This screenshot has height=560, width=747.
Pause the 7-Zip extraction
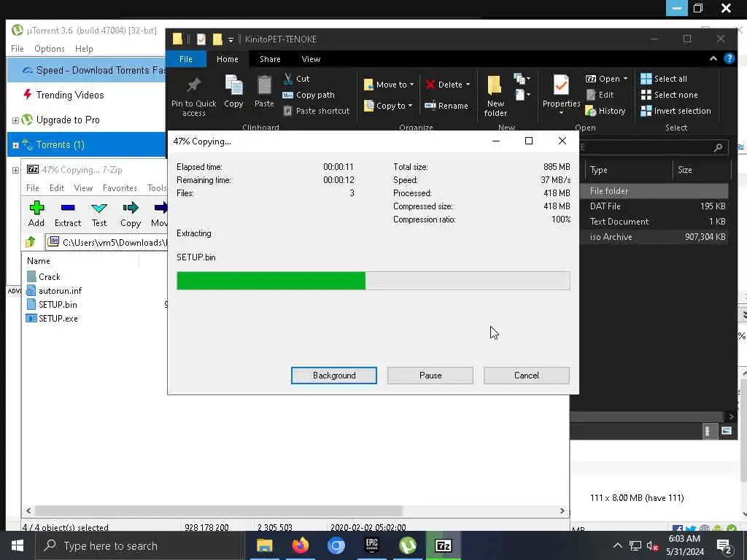point(430,376)
